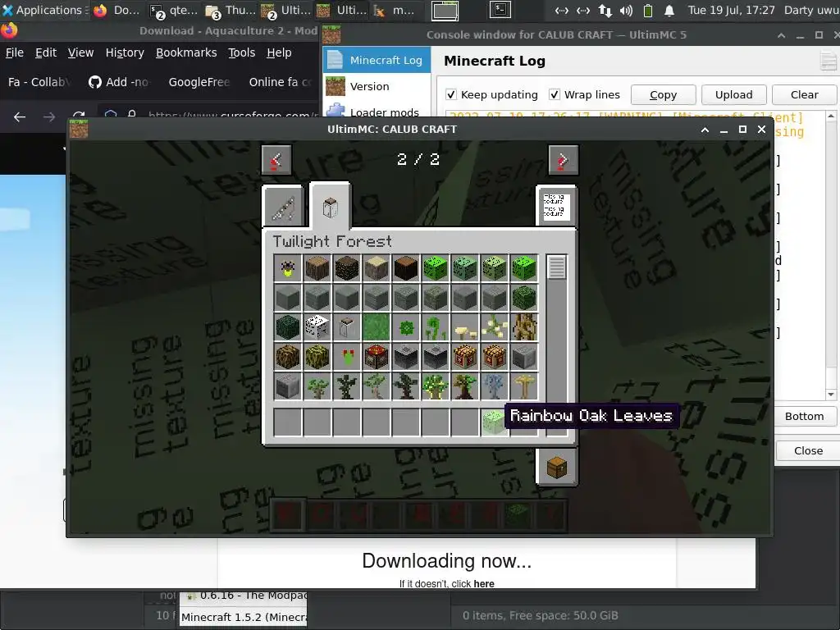Select Minecraft 1.5.2 list entry at bottom
The width and height of the screenshot is (840, 630).
(243, 617)
